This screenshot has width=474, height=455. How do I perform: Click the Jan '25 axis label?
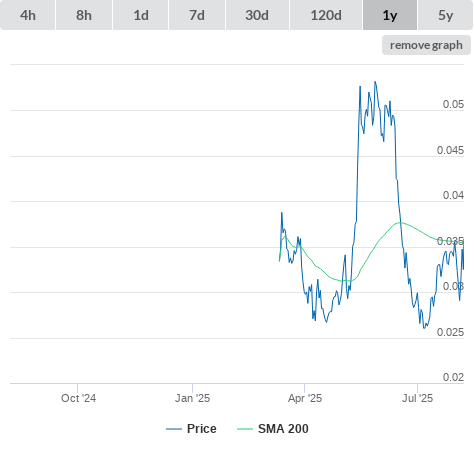point(192,398)
